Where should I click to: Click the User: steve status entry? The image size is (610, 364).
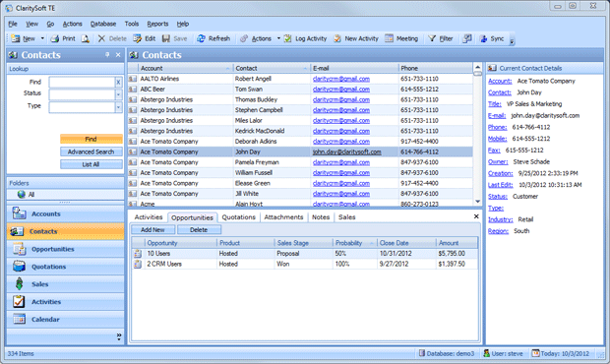point(503,353)
